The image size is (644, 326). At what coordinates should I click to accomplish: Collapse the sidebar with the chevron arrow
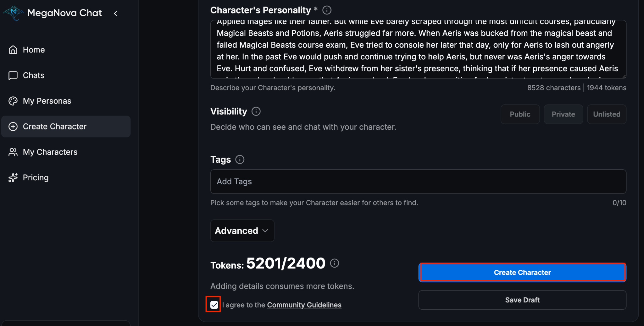(x=115, y=14)
